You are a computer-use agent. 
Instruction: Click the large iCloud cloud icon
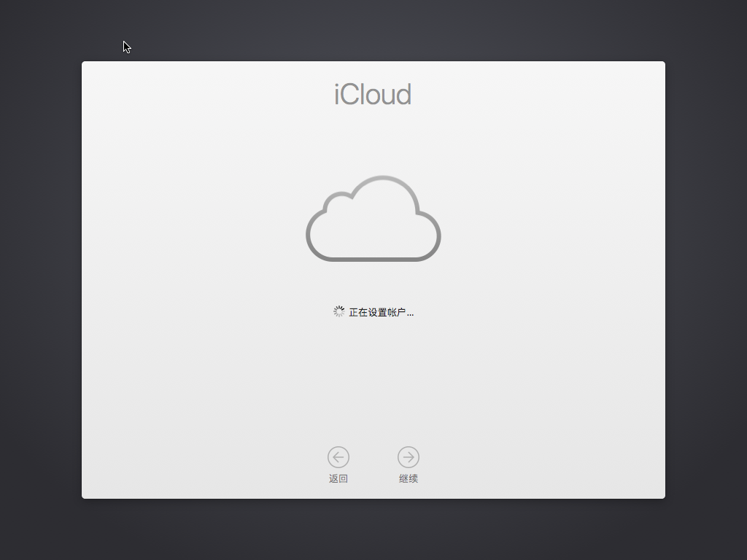click(373, 218)
